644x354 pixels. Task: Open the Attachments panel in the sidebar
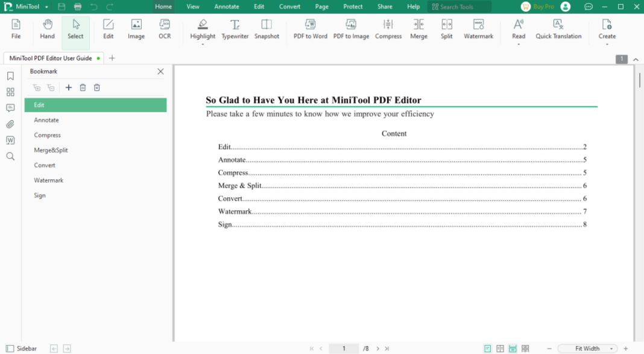pyautogui.click(x=9, y=124)
